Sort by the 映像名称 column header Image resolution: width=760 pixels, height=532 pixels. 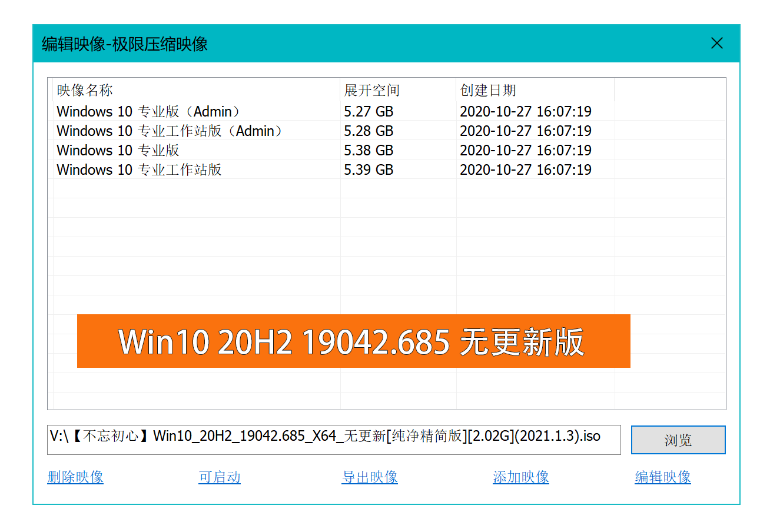pyautogui.click(x=85, y=91)
